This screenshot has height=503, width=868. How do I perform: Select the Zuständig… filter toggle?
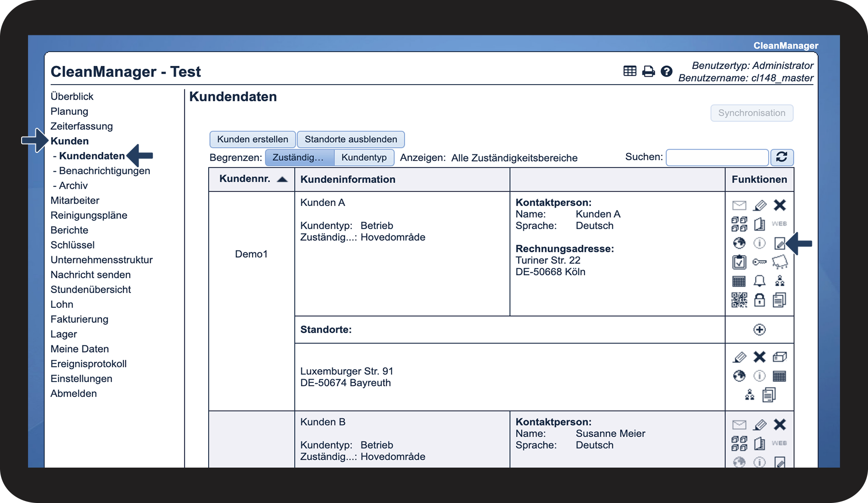click(300, 157)
